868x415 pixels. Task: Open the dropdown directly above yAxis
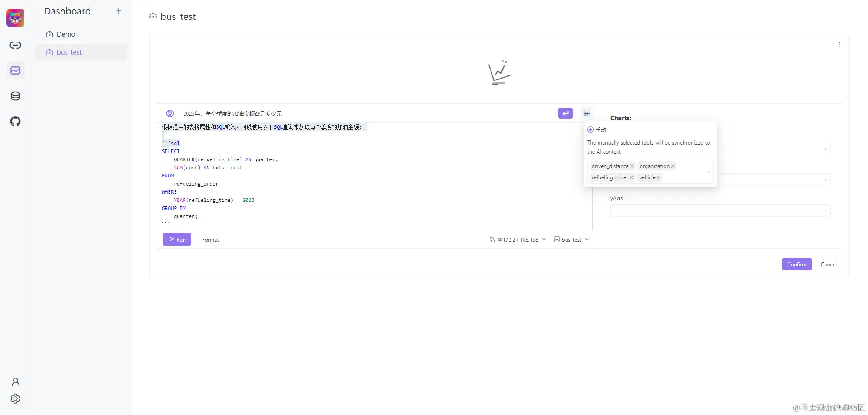[774, 180]
